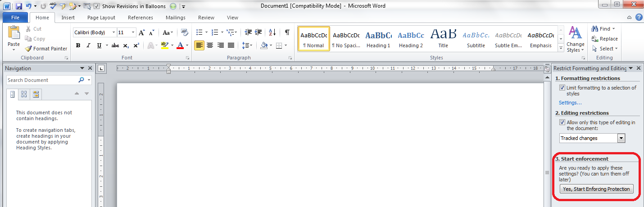Save document using Quick Access icon
Screen dimensions: 644x207
(18, 6)
